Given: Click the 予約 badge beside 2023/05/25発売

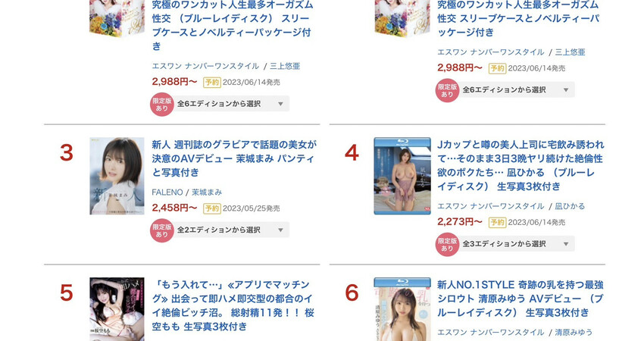Looking at the screenshot, I should [x=212, y=208].
